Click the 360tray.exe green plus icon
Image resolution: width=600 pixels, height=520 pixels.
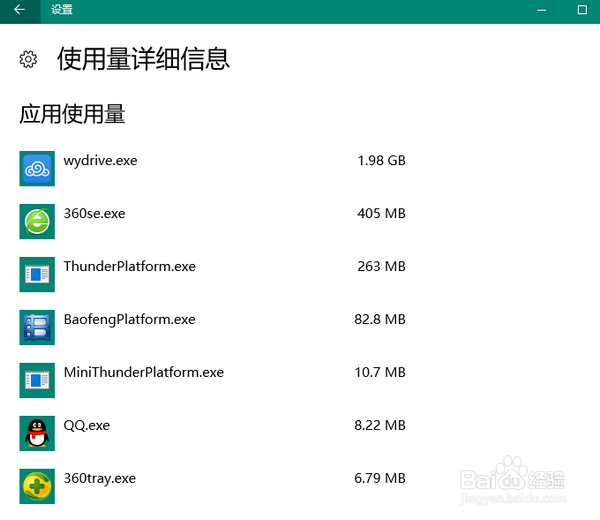tap(37, 486)
